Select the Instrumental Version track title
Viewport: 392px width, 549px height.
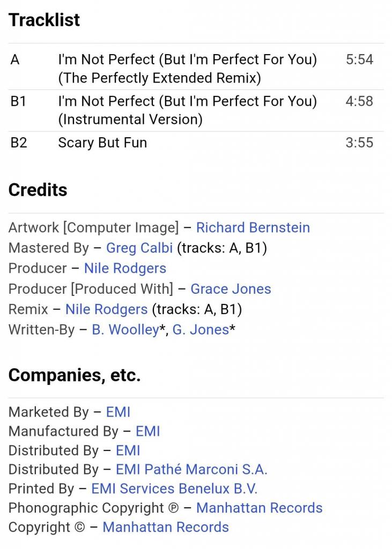click(x=187, y=110)
